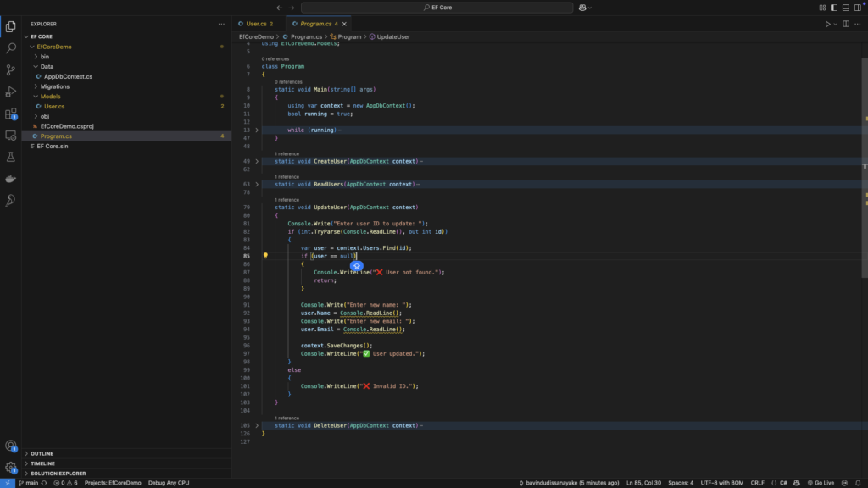
Task: Open the Extensions view
Action: (10, 114)
